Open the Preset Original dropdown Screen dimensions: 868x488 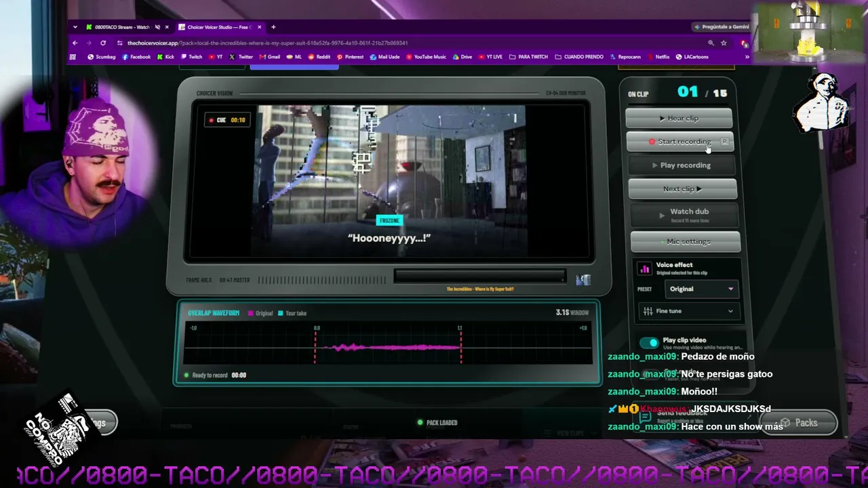click(701, 289)
